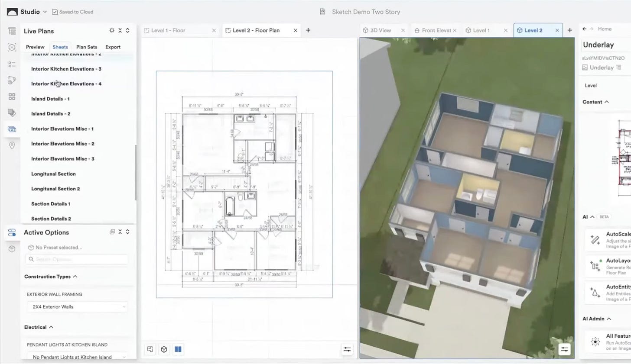Select the Active Options toggles sidebar icon
Viewport: 631px width, 364px height.
pyautogui.click(x=12, y=232)
